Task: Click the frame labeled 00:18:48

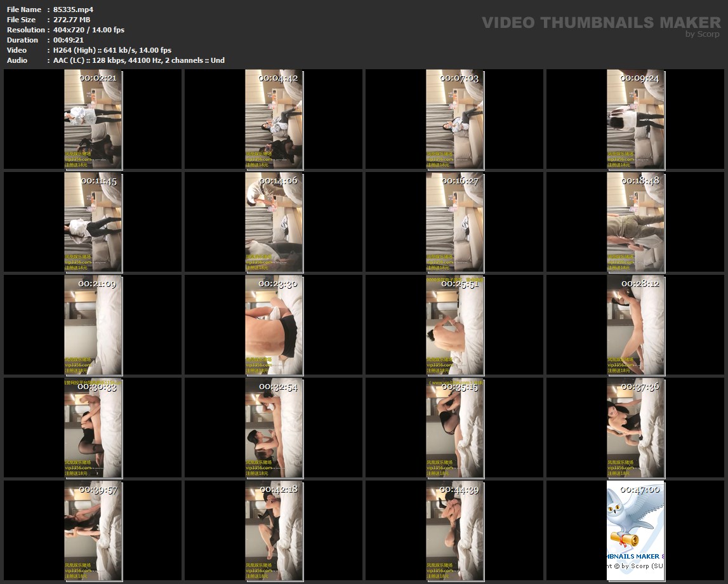Action: click(x=635, y=222)
